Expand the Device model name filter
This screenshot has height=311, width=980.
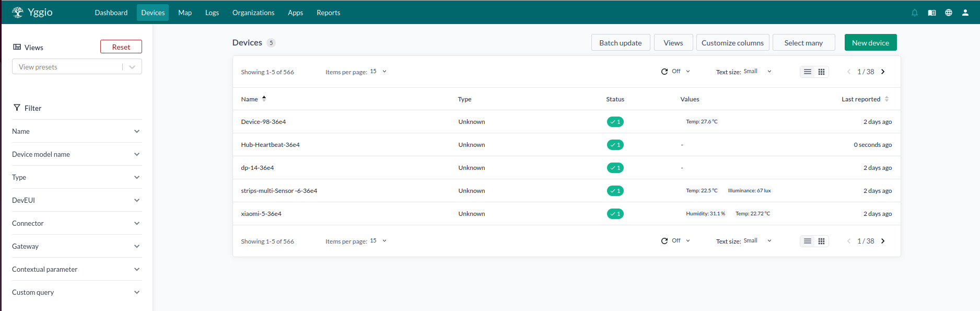coord(77,154)
